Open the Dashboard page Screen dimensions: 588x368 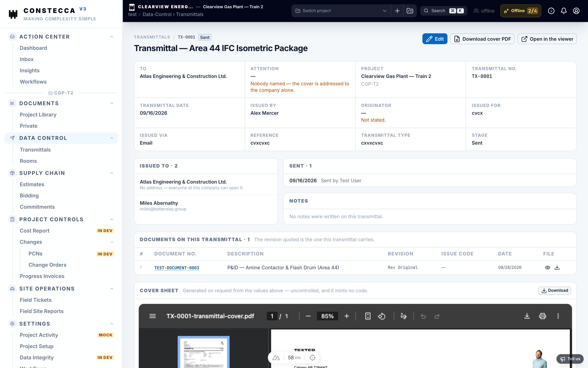(x=34, y=48)
